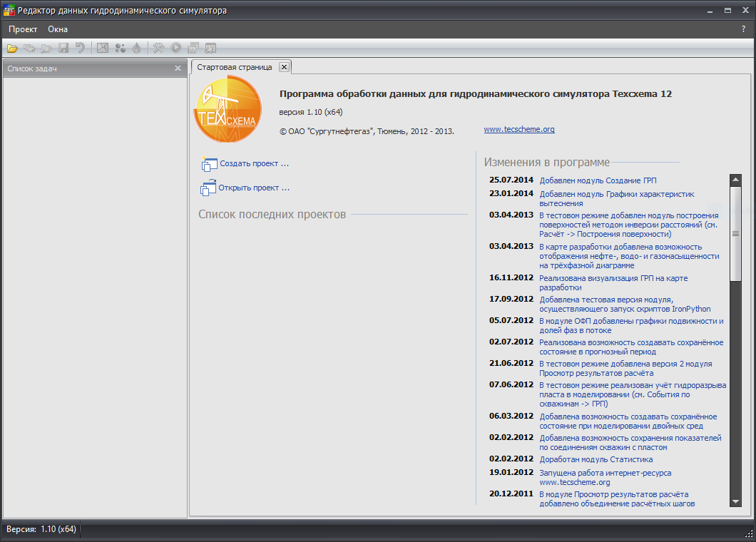Screen dimensions: 756x542
Task: Click the crossed hammer and wrench icon
Action: [158, 48]
